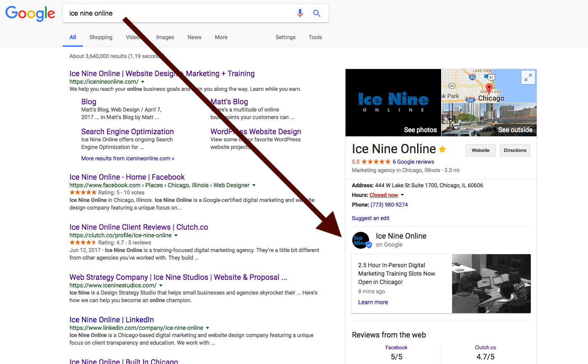
Task: Click Suggest an edit
Action: (x=370, y=218)
